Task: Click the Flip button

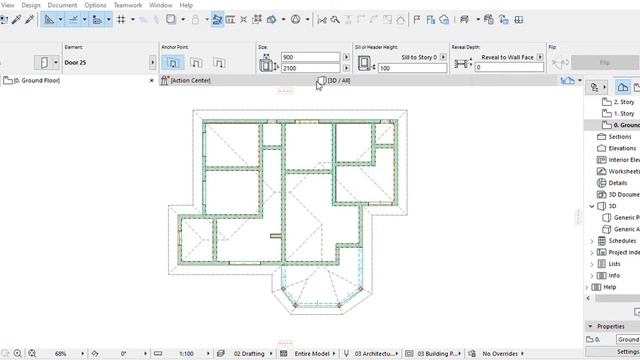Action: pyautogui.click(x=605, y=62)
